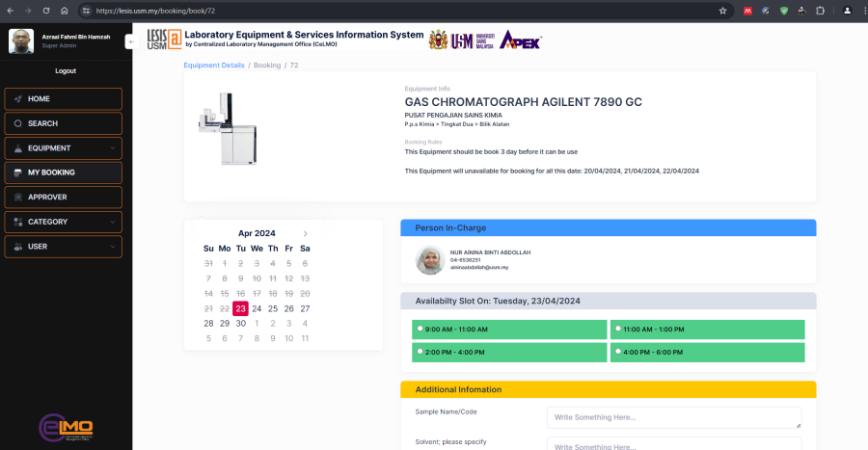Click the browser address bar URL

(155, 11)
